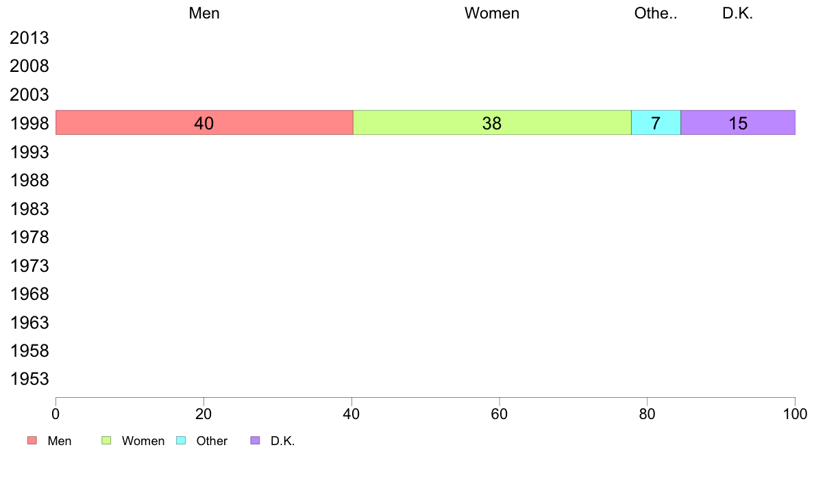The image size is (814, 504).
Task: Click the D.K. column header at top
Action: click(738, 13)
